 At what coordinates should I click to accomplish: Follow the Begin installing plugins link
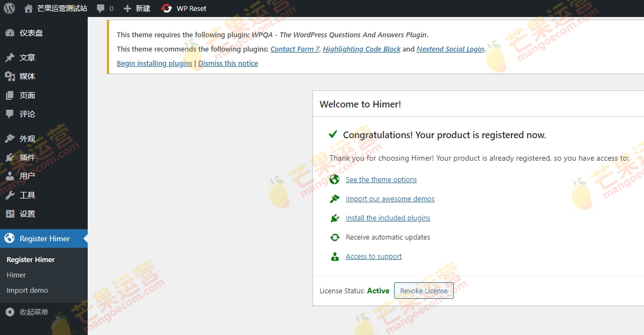coord(154,63)
